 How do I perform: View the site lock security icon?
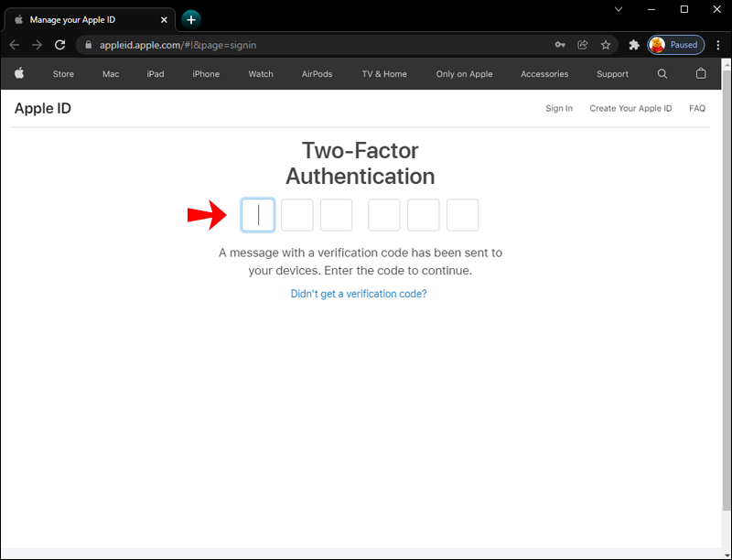88,45
